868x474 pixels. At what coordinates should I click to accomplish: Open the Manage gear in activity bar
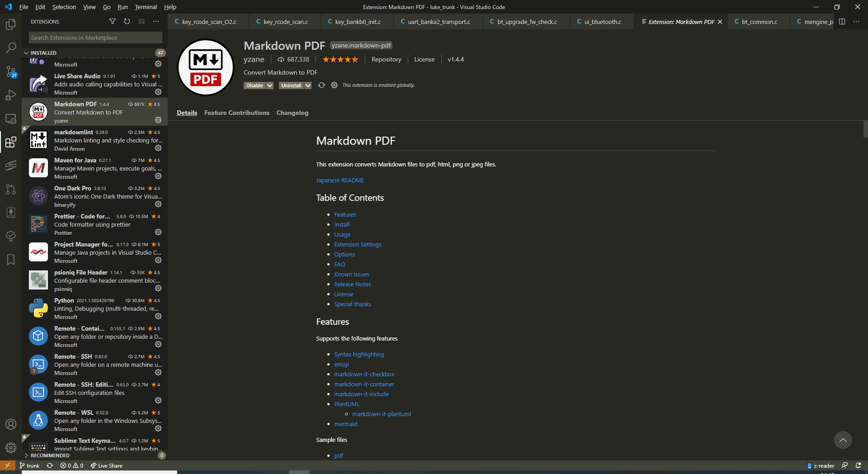coord(11,448)
